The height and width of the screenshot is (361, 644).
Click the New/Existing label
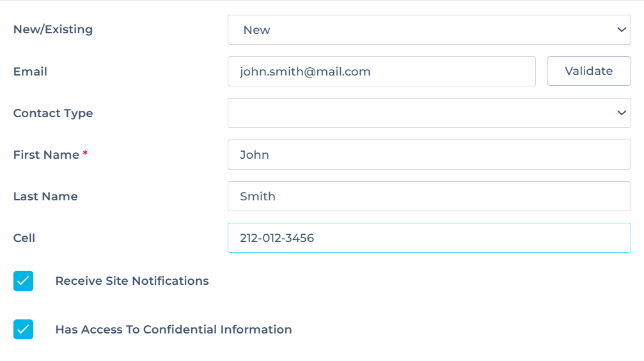53,29
